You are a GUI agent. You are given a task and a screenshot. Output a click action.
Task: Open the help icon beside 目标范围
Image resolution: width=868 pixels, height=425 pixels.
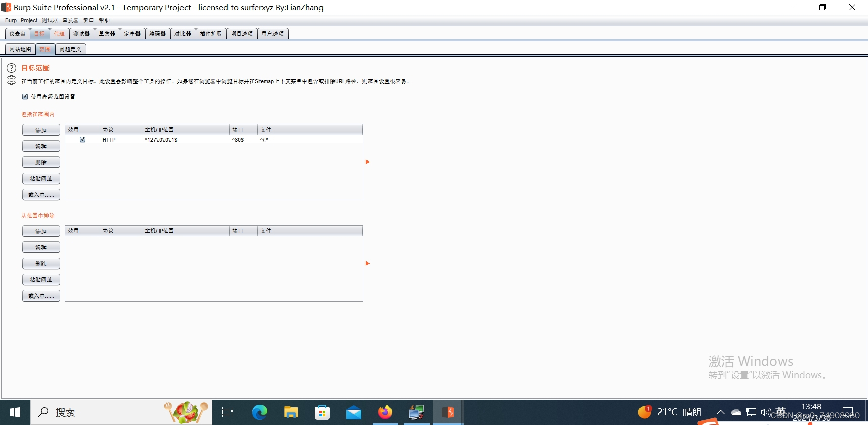[11, 68]
